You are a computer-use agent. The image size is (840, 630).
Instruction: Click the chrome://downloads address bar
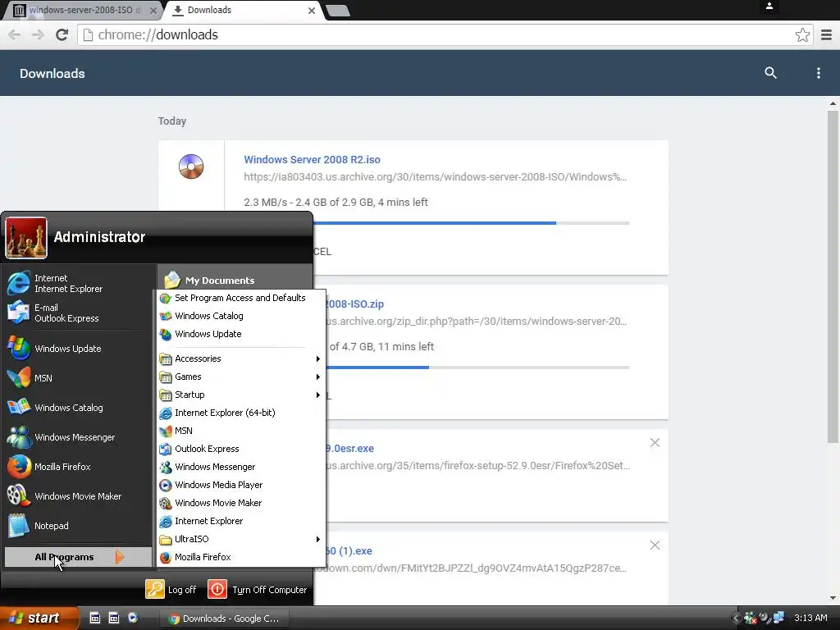445,34
